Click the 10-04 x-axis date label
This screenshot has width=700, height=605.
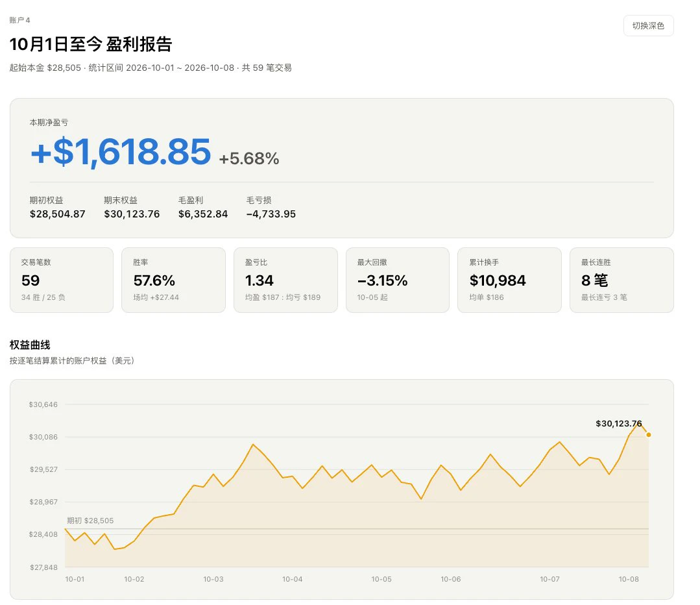point(293,579)
